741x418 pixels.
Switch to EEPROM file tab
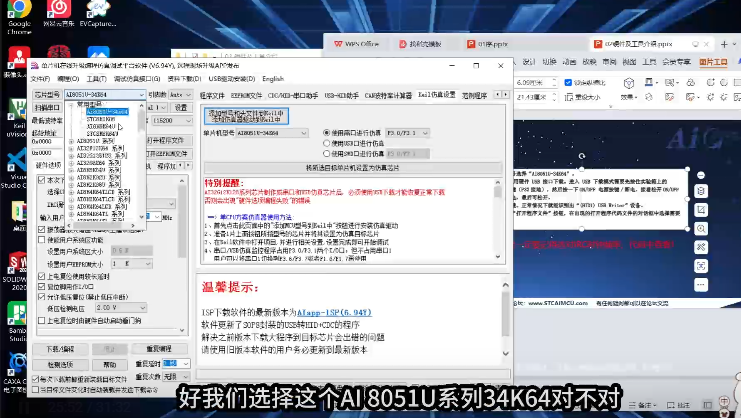(246, 95)
